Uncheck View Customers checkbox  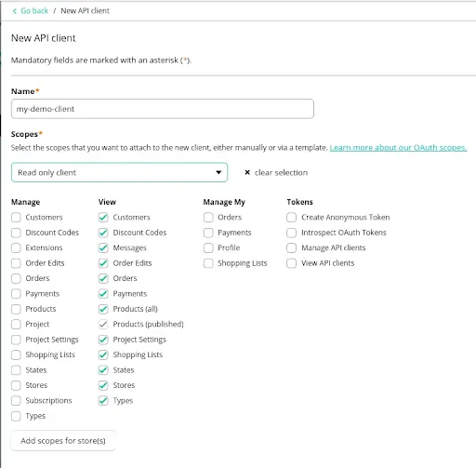103,218
